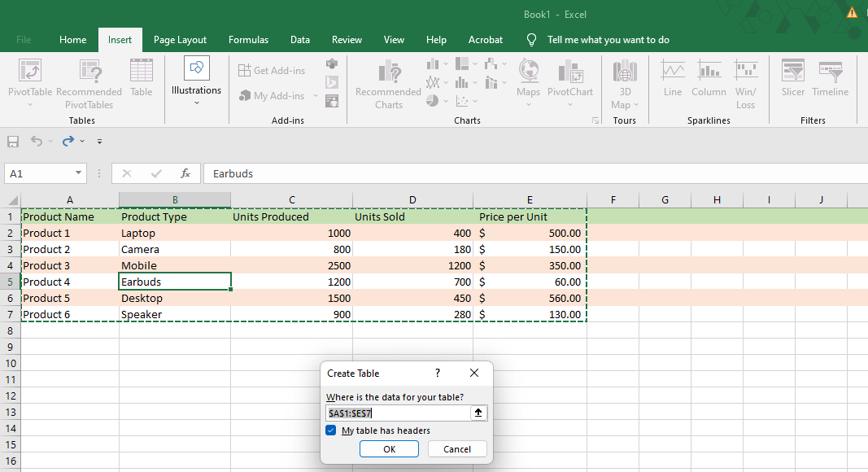The image size is (868, 472).
Task: Select the column C header
Action: [x=291, y=200]
